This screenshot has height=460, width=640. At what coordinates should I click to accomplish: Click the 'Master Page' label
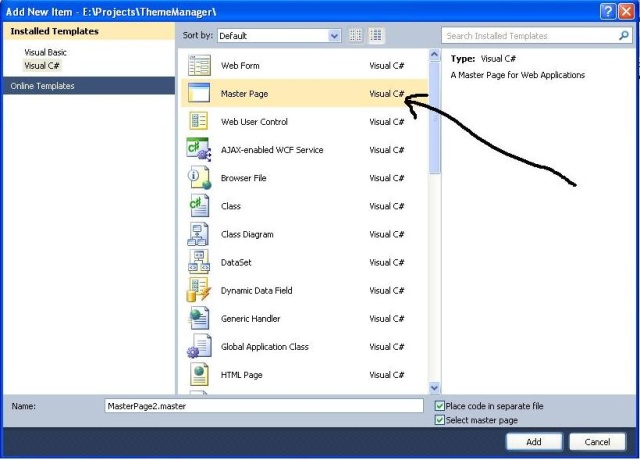244,93
